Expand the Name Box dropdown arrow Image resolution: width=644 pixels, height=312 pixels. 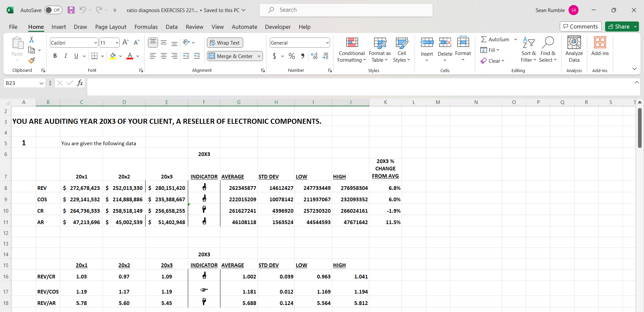(x=42, y=83)
